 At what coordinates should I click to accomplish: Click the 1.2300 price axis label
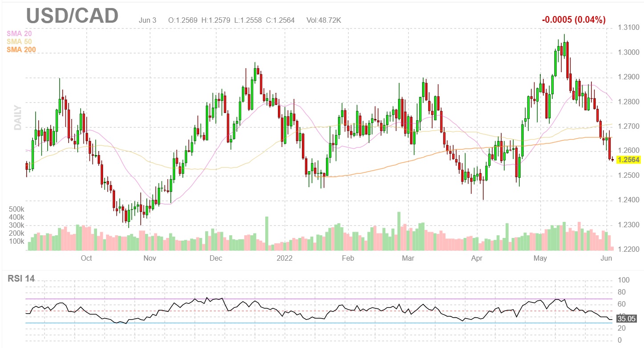[x=628, y=225]
